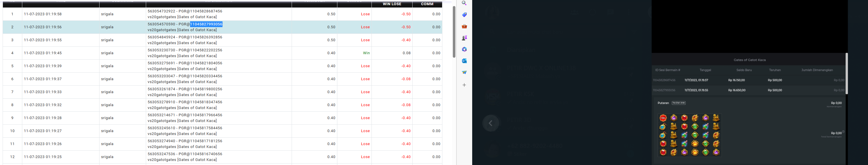Click timestamp 11-07-2023 01:19:27
This screenshot has width=868, height=165.
click(x=43, y=131)
